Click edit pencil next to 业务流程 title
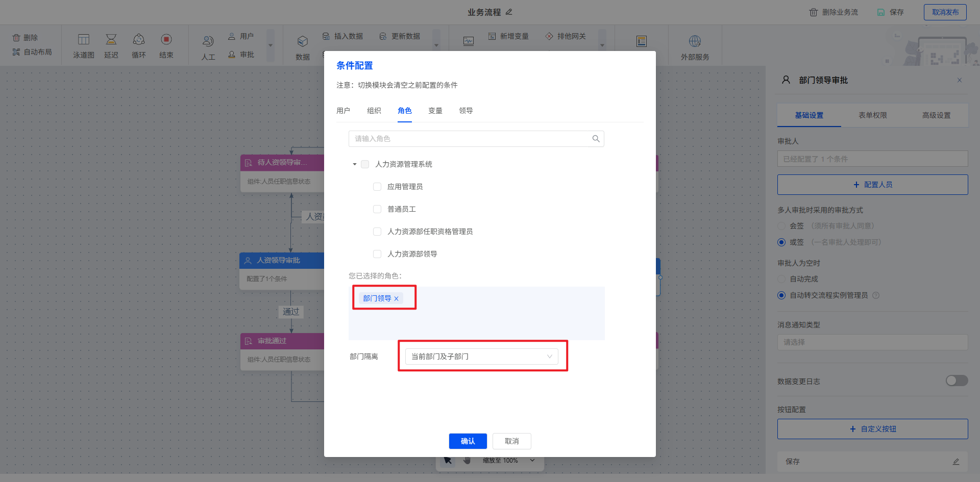 (509, 12)
